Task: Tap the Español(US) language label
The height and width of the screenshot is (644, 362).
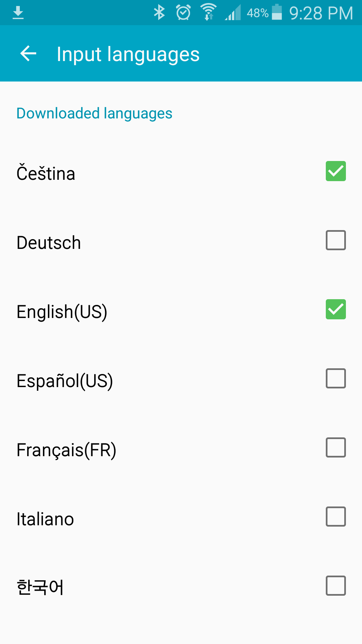Action: point(65,381)
